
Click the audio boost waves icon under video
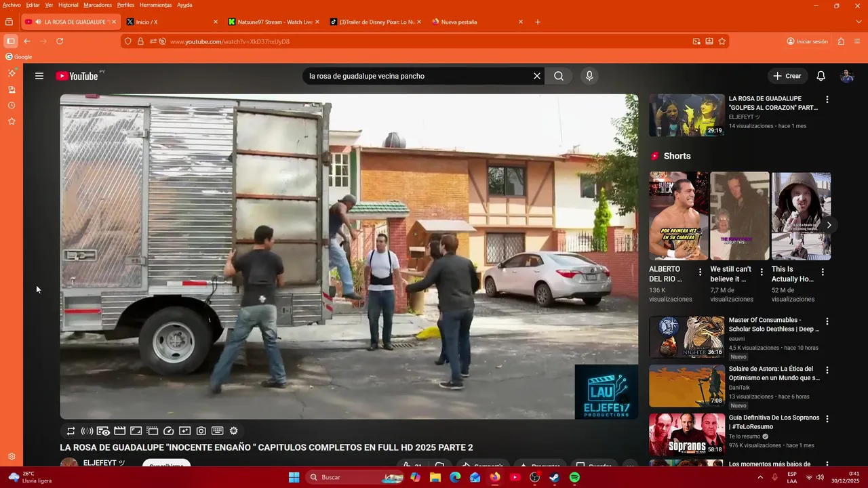click(87, 431)
